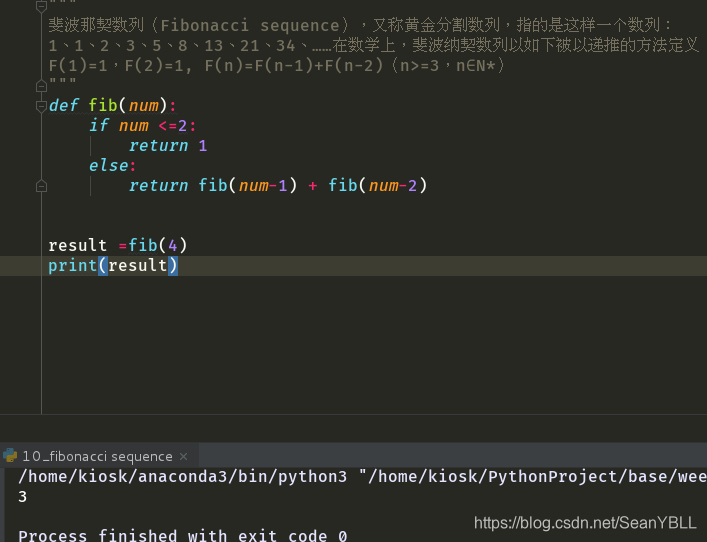The height and width of the screenshot is (542, 707).
Task: Click 'Process finished with exit code 0'
Action: [183, 536]
